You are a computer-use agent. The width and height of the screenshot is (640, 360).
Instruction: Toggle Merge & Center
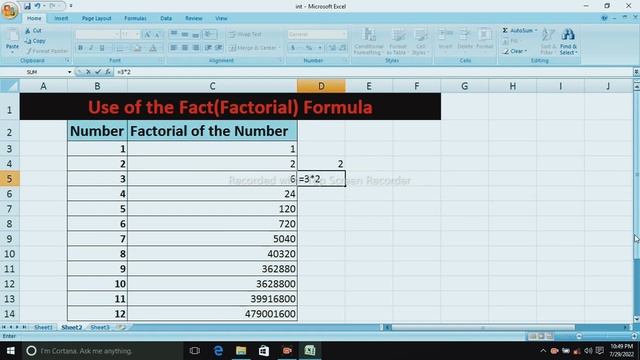(x=254, y=48)
